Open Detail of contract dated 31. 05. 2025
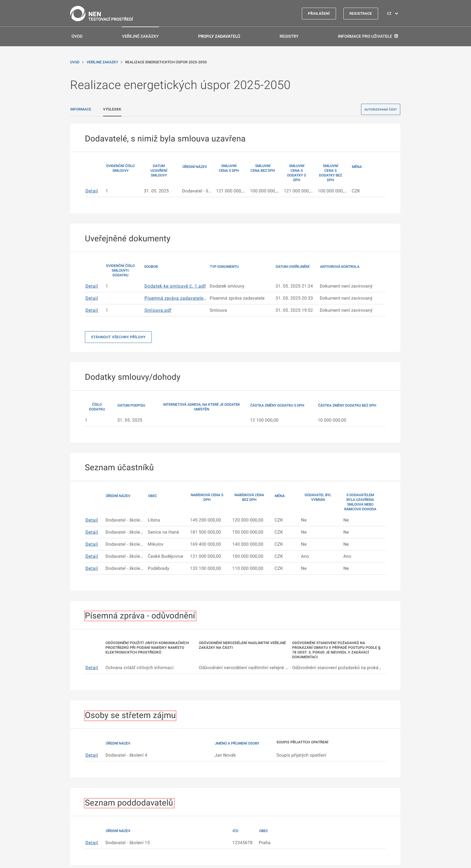 click(92, 191)
